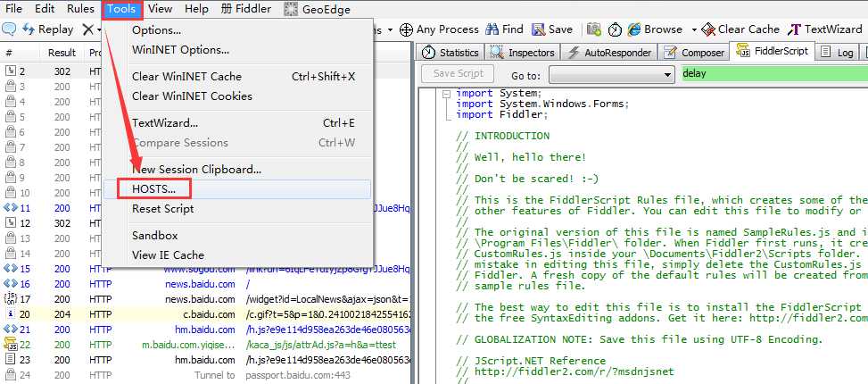Select session row with host news.baidu.com /widget
This screenshot has width=868, height=384.
[206, 299]
